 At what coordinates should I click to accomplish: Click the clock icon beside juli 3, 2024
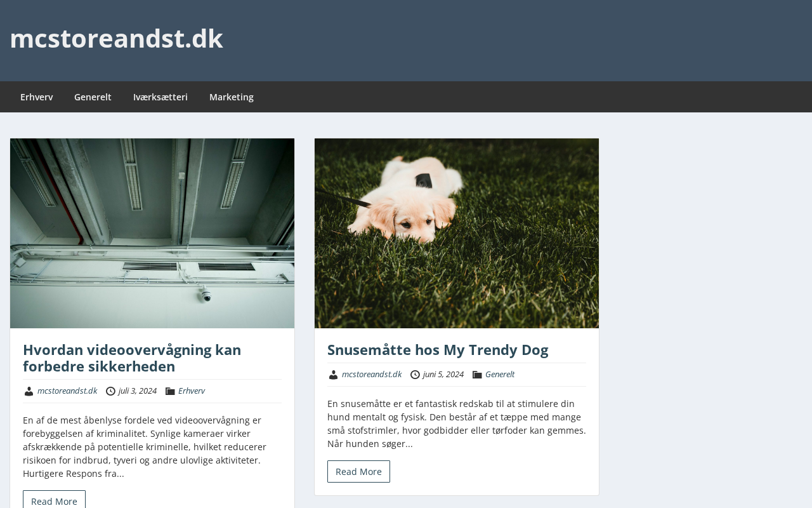(x=110, y=391)
